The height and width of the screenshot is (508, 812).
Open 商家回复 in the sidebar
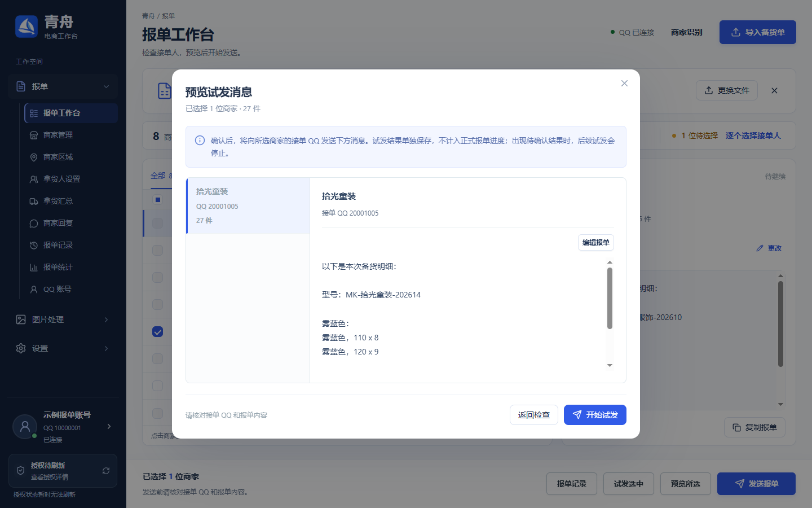pos(71,223)
